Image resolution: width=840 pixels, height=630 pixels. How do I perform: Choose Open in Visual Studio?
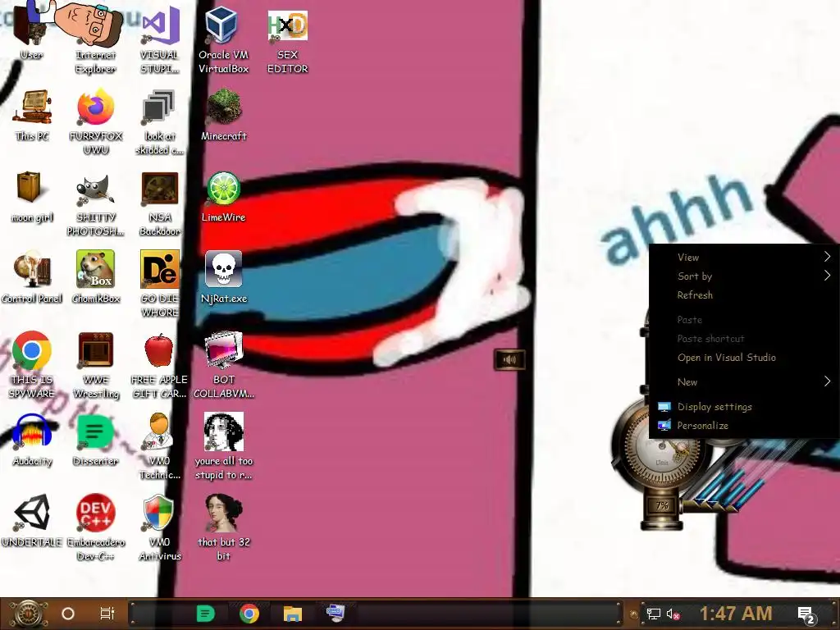(x=744, y=358)
